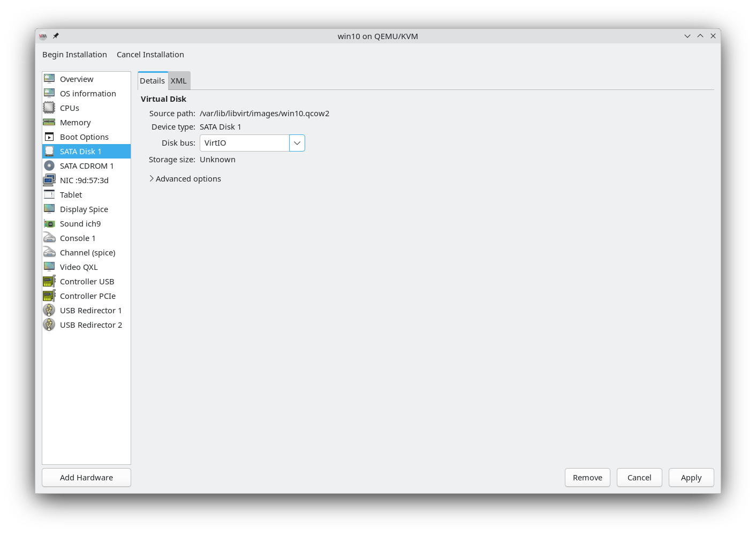This screenshot has width=756, height=535.
Task: Click the Video QXL monitor icon
Action: click(x=49, y=267)
